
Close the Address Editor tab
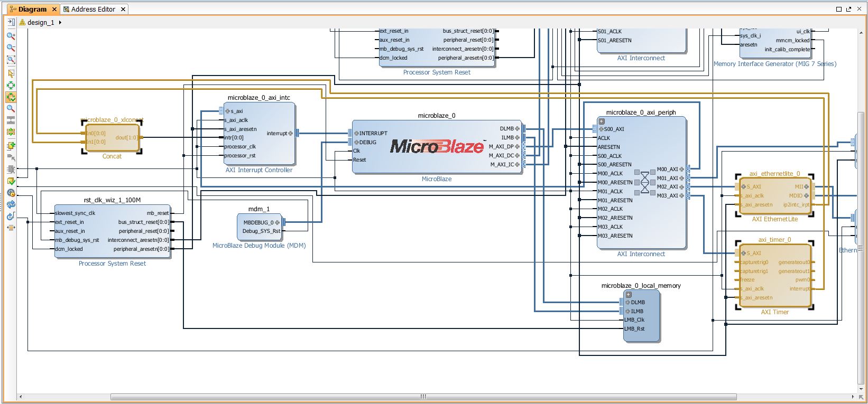123,9
